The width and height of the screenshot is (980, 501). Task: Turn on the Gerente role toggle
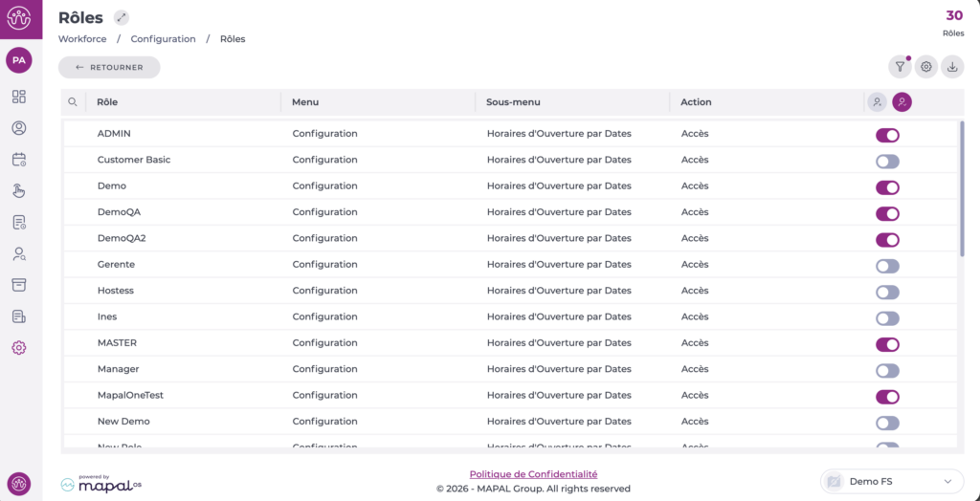pyautogui.click(x=887, y=266)
